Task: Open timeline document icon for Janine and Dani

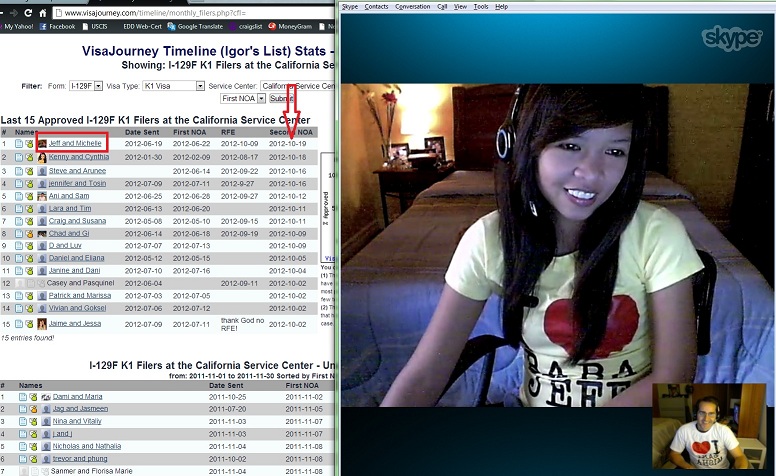Action: point(18,271)
